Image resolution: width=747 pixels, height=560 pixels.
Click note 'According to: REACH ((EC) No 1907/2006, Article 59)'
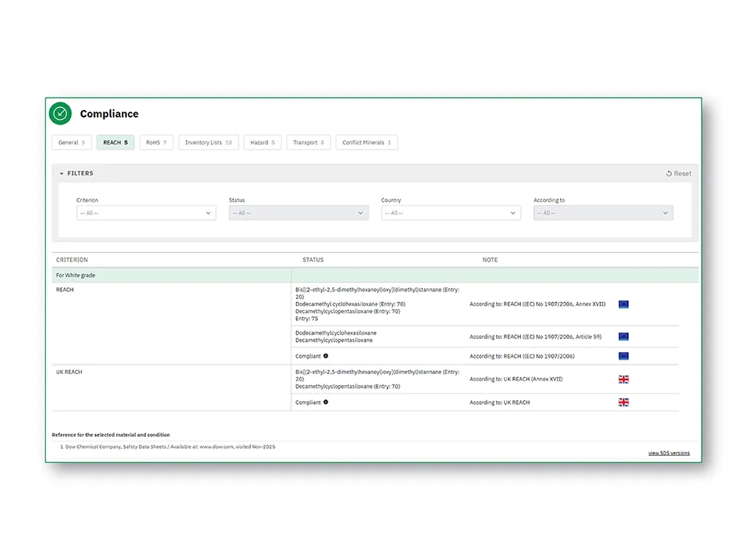pyautogui.click(x=535, y=337)
